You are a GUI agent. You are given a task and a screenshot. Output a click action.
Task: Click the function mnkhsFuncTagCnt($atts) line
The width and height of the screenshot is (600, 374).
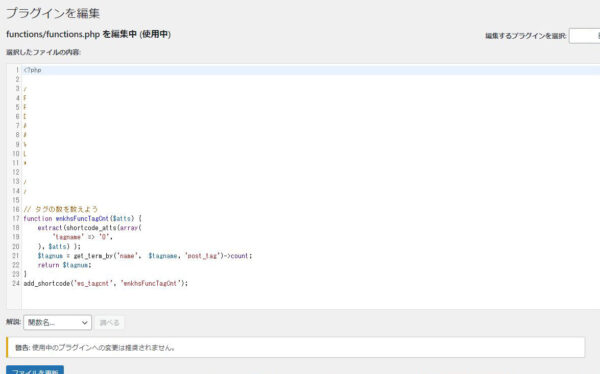click(82, 219)
